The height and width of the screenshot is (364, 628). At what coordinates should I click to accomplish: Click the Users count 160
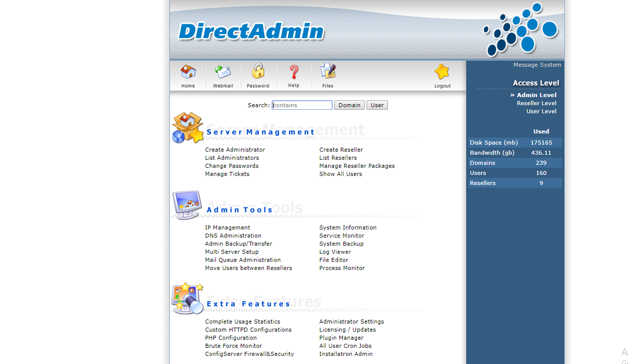[x=541, y=173]
